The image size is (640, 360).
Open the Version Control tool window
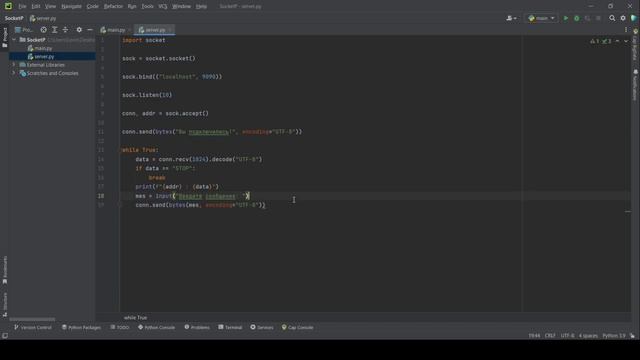tap(33, 327)
